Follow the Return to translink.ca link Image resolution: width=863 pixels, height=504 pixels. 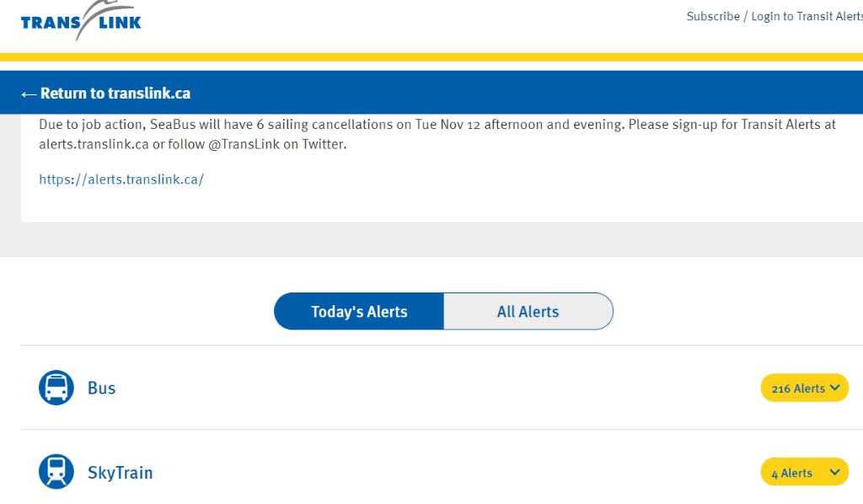(x=115, y=93)
